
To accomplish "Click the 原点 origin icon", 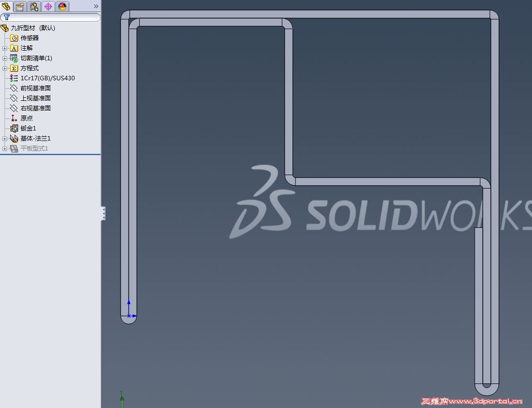I will (14, 118).
